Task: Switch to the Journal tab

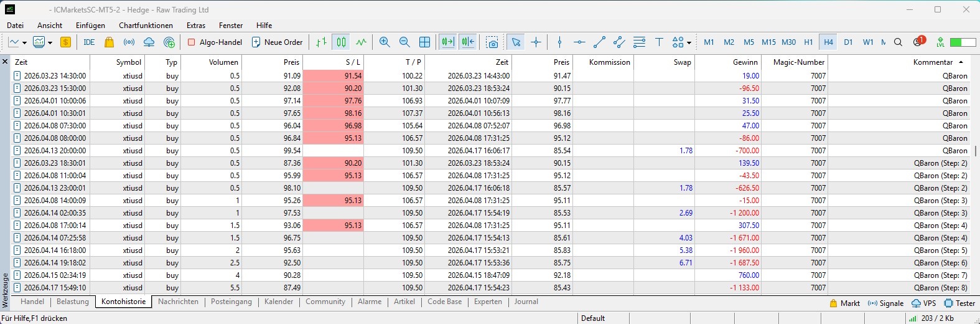Action: point(526,302)
